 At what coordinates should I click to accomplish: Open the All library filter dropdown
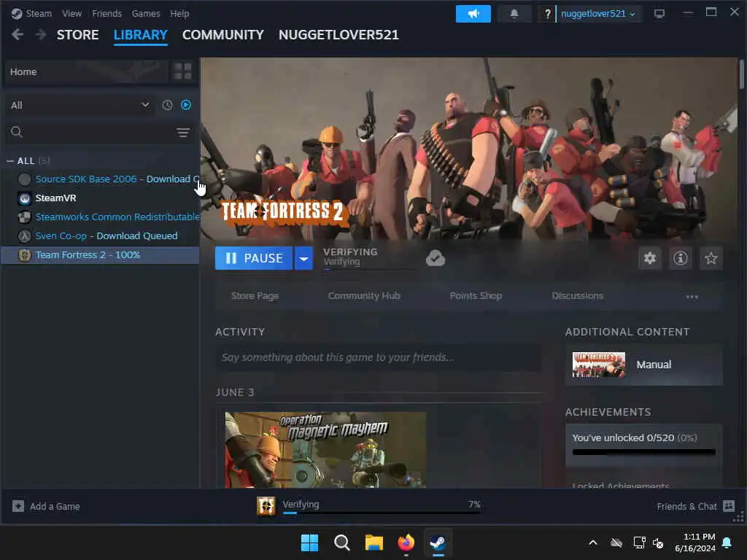(79, 105)
